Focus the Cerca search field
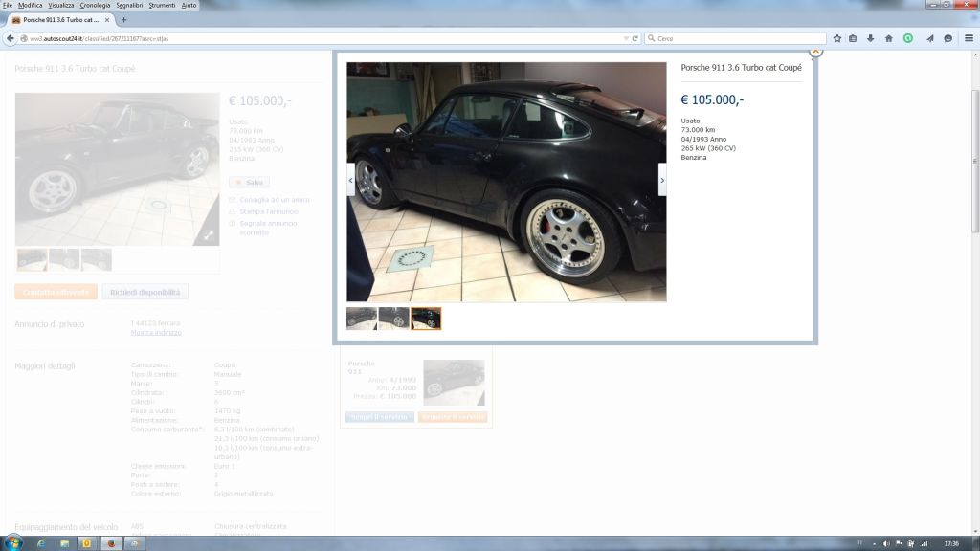 pos(735,38)
